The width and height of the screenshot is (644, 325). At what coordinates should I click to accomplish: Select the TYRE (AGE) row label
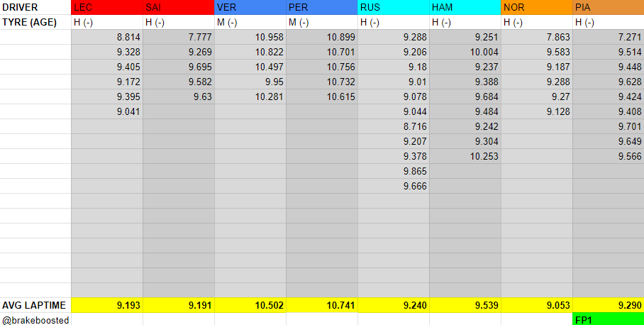coord(36,22)
